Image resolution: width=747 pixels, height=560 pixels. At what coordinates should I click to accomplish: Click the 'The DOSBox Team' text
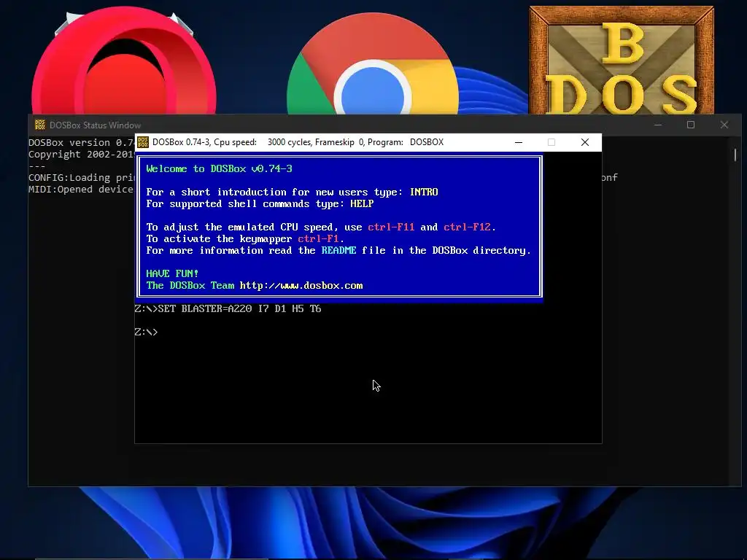pos(190,286)
